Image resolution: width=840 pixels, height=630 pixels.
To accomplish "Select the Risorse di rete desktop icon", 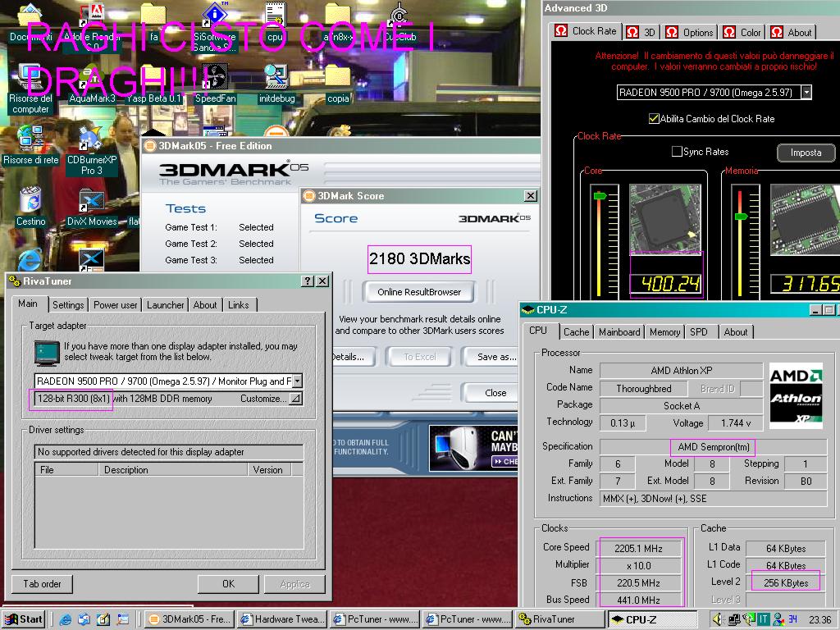I will pyautogui.click(x=30, y=146).
